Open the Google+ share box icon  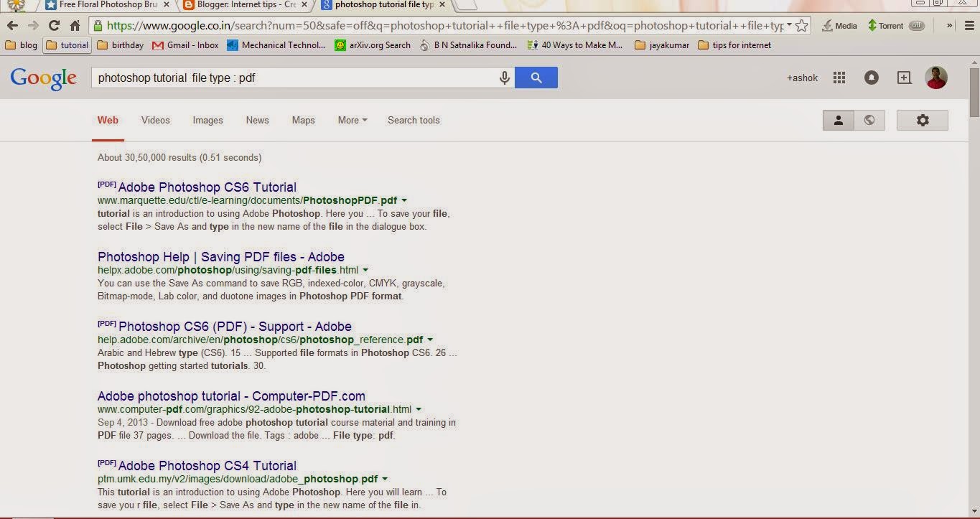point(904,78)
